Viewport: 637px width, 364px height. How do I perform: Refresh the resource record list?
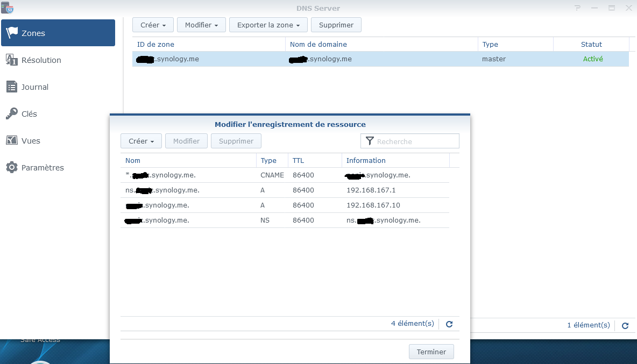point(449,324)
